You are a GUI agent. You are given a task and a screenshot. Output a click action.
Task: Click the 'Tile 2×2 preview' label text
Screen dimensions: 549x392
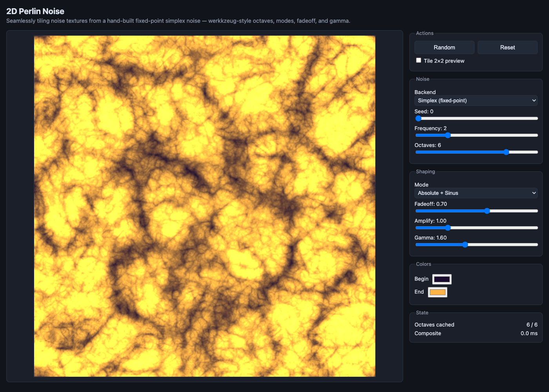(444, 61)
